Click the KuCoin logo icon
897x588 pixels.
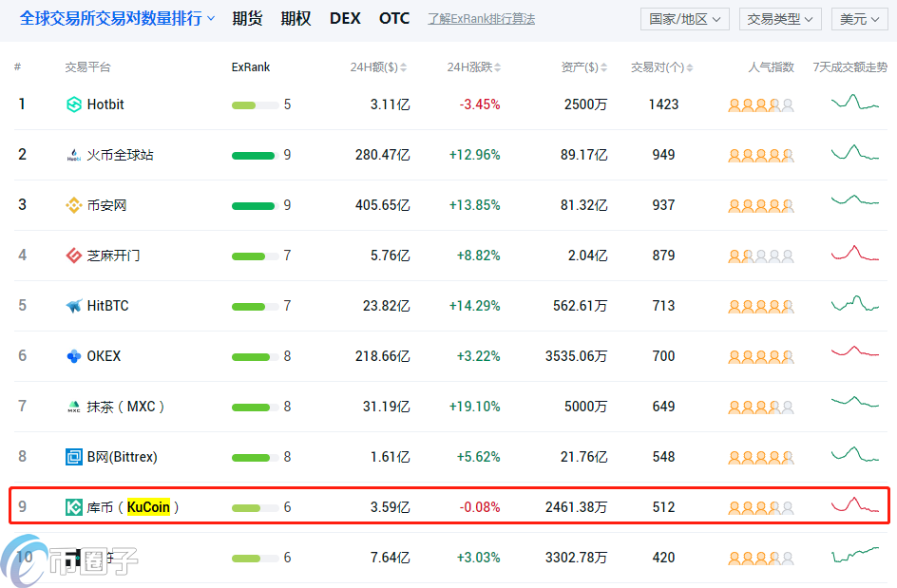73,507
